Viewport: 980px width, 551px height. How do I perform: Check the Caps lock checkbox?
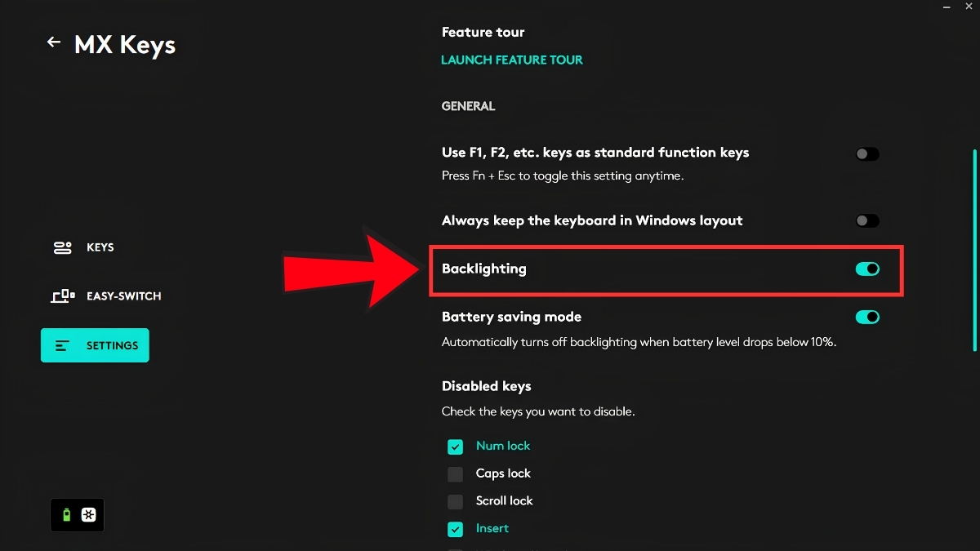point(455,474)
